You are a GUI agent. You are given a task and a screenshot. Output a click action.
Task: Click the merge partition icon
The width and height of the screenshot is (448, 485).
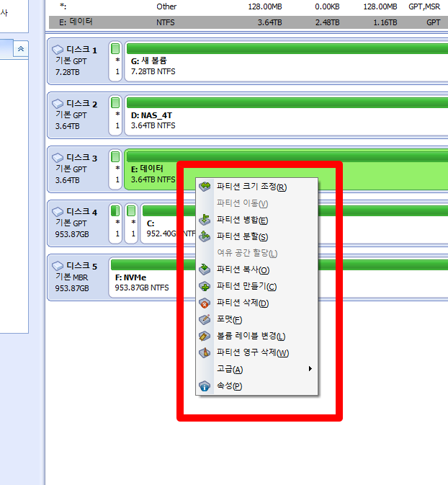coord(205,220)
